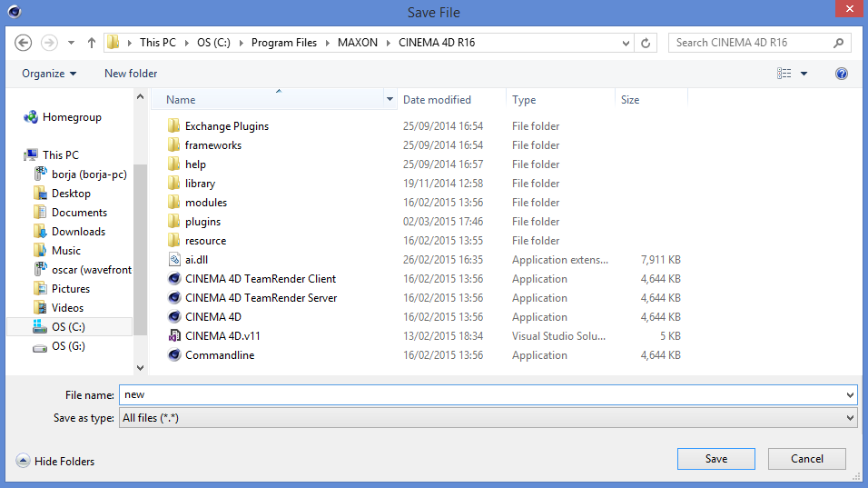The width and height of the screenshot is (868, 488).
Task: Select the plugins folder icon
Action: click(173, 222)
